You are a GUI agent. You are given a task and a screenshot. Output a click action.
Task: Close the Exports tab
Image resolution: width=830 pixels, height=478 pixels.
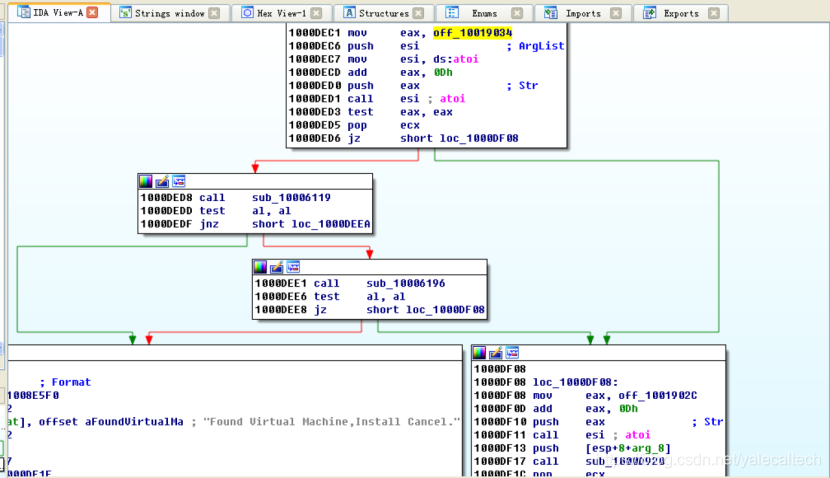tap(714, 13)
